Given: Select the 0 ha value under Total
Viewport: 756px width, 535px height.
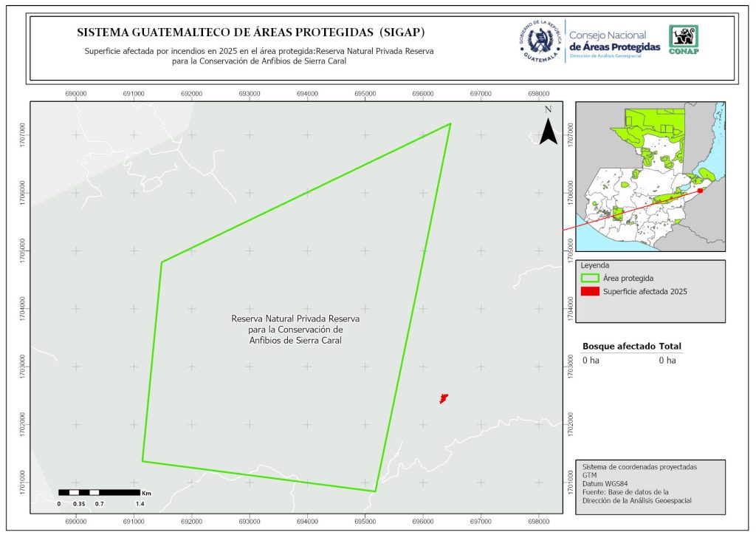Looking at the screenshot, I should point(667,361).
